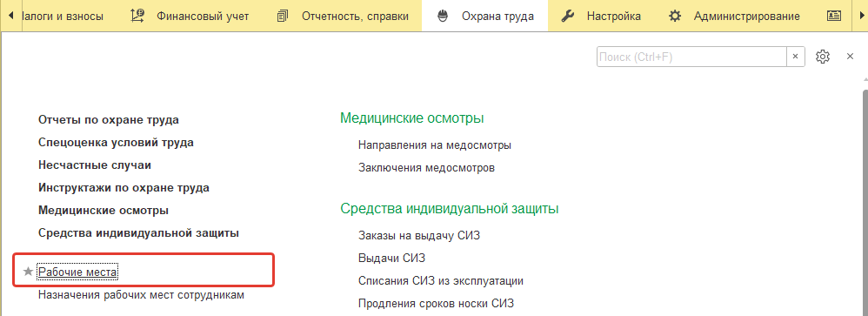Click into the Поиск (Ctrl+F) search field

(x=692, y=57)
